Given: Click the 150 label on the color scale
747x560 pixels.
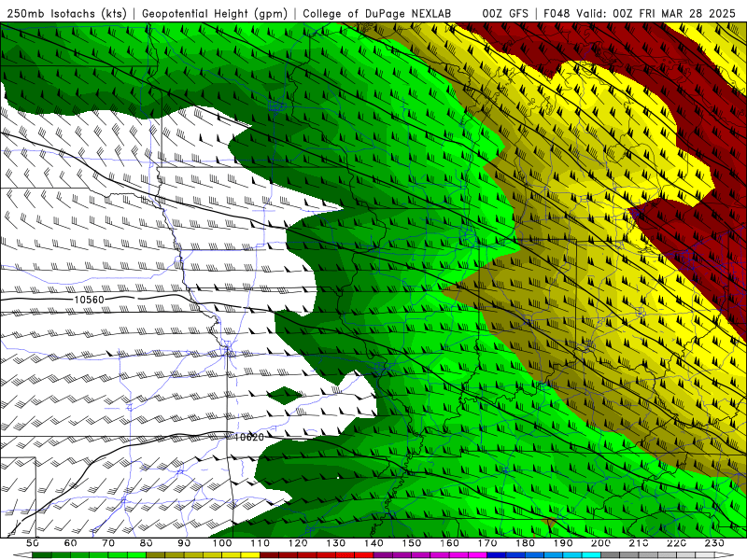Looking at the screenshot, I should [412, 543].
